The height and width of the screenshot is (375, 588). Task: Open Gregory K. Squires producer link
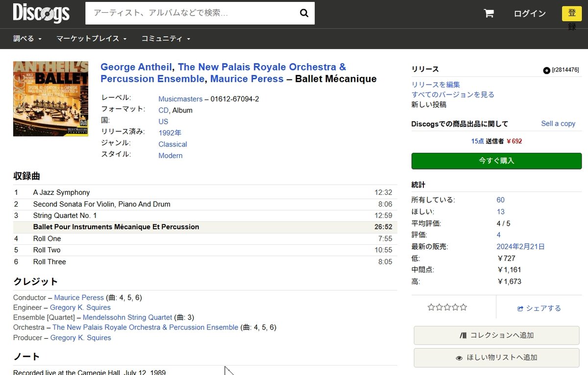coord(80,338)
